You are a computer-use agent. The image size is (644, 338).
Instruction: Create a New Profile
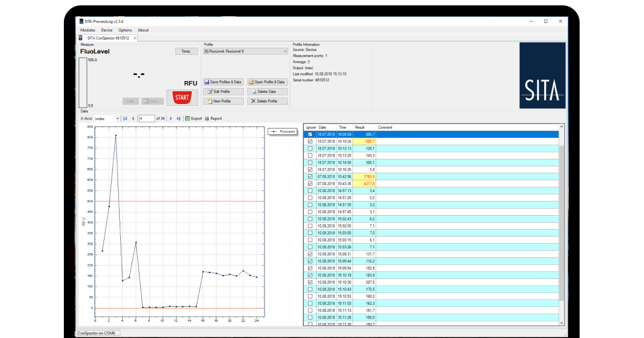point(223,101)
